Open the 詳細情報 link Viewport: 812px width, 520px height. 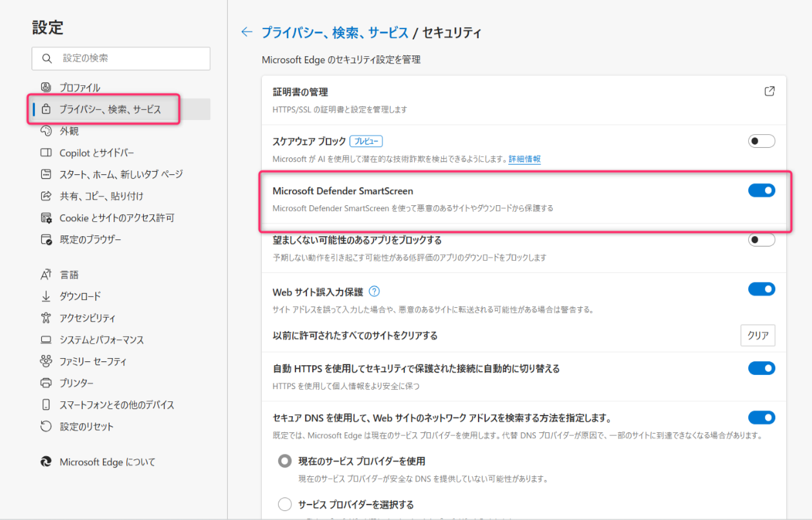tap(524, 159)
